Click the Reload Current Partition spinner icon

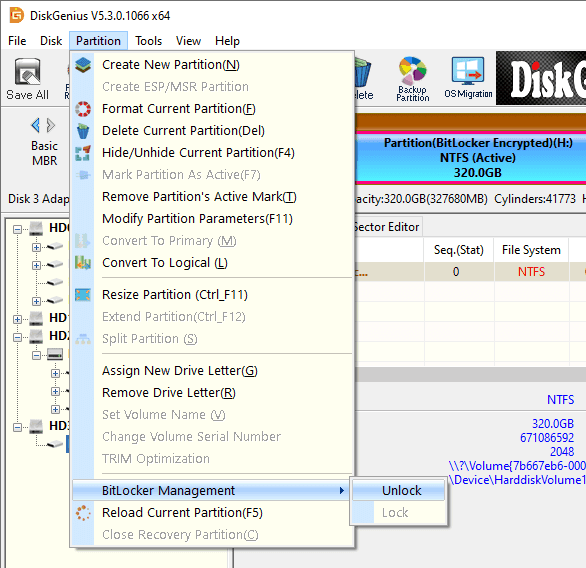pos(83,513)
